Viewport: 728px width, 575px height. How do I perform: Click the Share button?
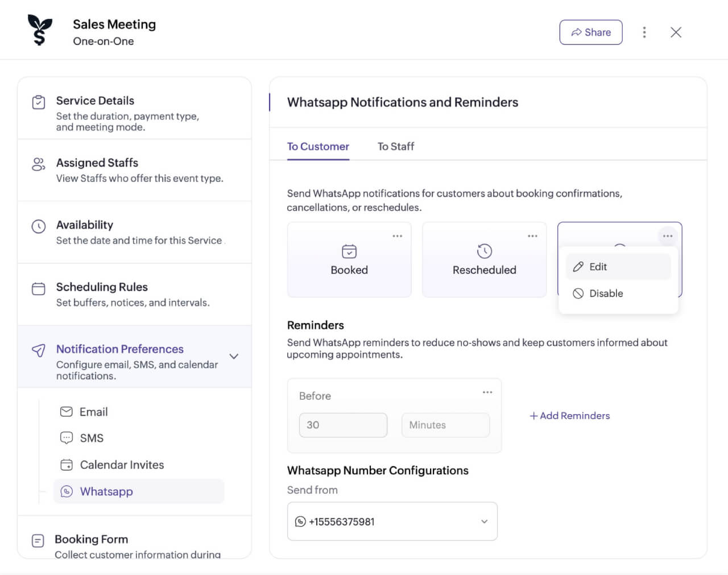591,32
